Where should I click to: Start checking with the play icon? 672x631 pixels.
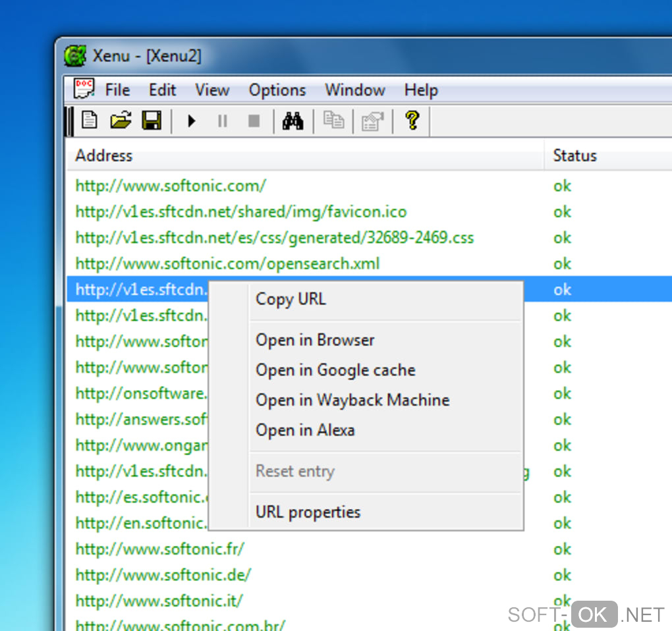click(x=192, y=121)
